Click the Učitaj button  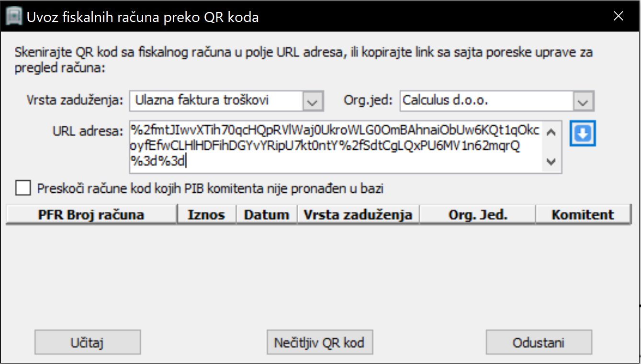pyautogui.click(x=88, y=342)
